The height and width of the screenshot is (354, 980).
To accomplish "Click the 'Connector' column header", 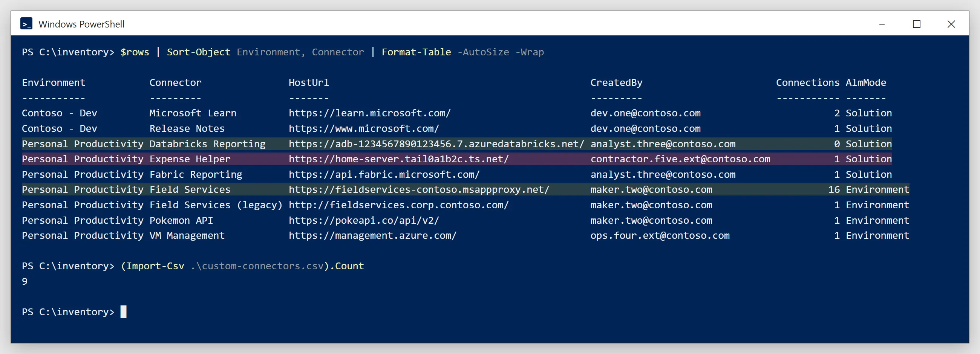I will 175,82.
